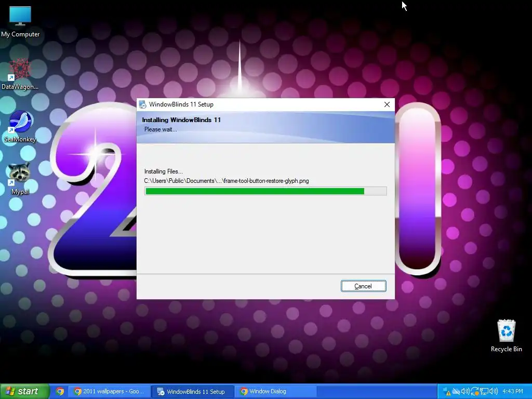532x399 pixels.
Task: Click the green installation progress bar
Action: pyautogui.click(x=265, y=191)
